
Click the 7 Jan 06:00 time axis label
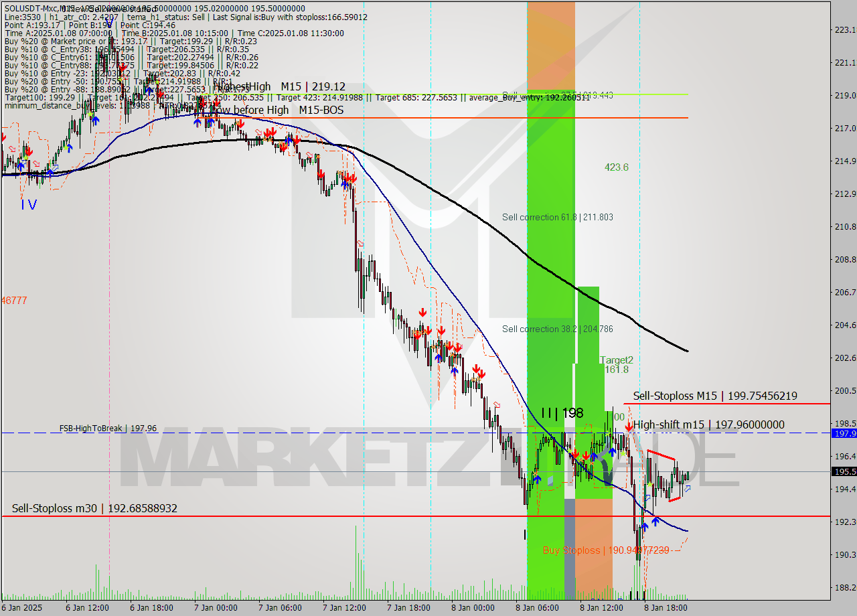coord(280,608)
